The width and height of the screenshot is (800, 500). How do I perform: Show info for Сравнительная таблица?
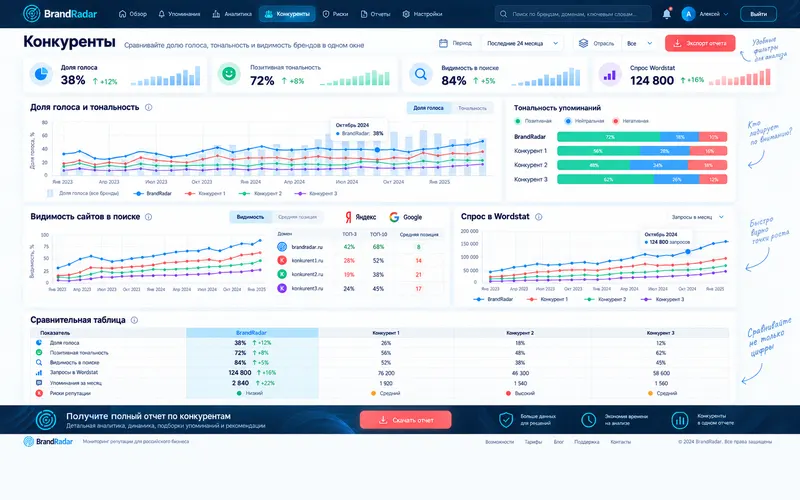[x=134, y=320]
